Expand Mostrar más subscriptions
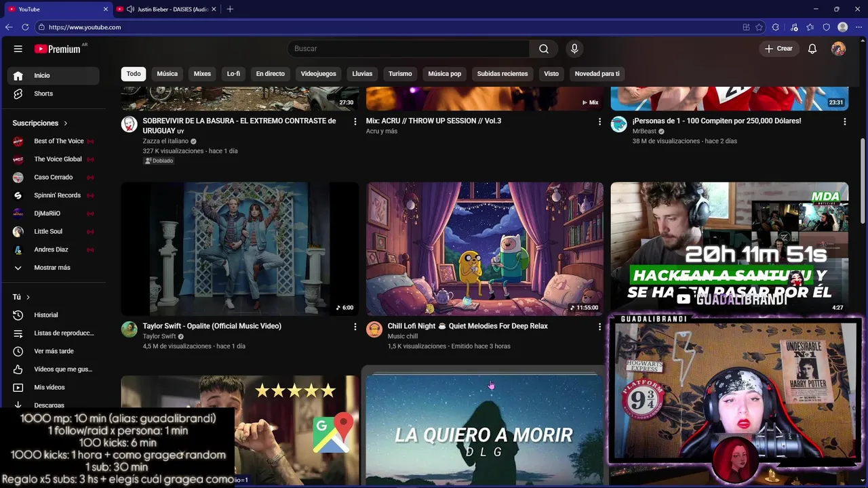The image size is (868, 488). [53, 268]
